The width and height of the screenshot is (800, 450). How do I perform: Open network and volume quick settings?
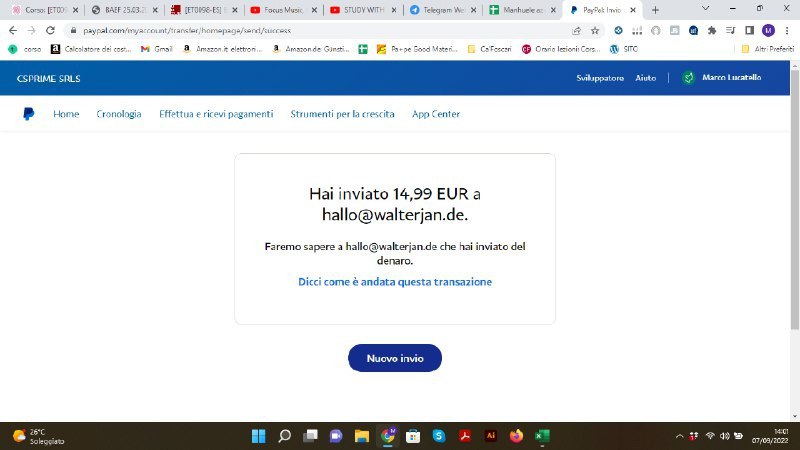724,436
